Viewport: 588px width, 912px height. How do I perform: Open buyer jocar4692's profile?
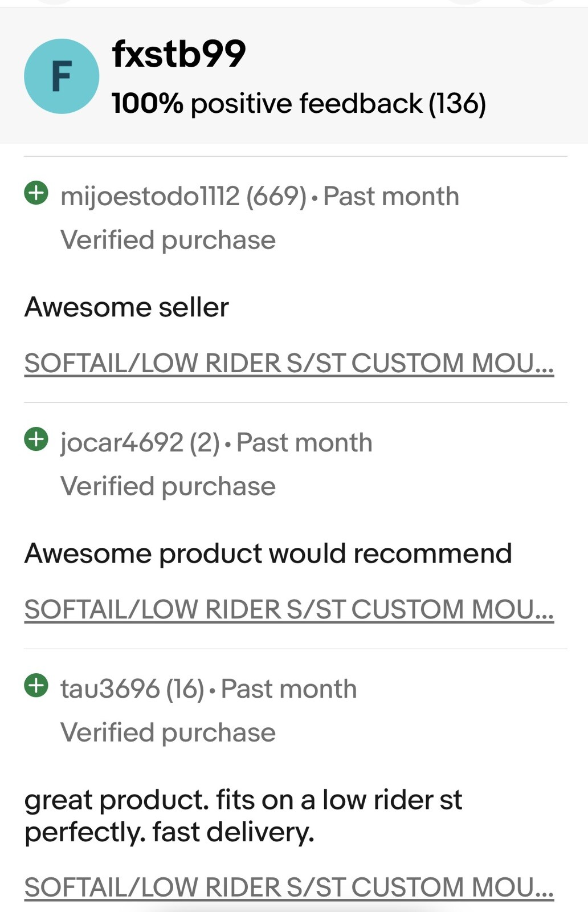[x=121, y=443]
